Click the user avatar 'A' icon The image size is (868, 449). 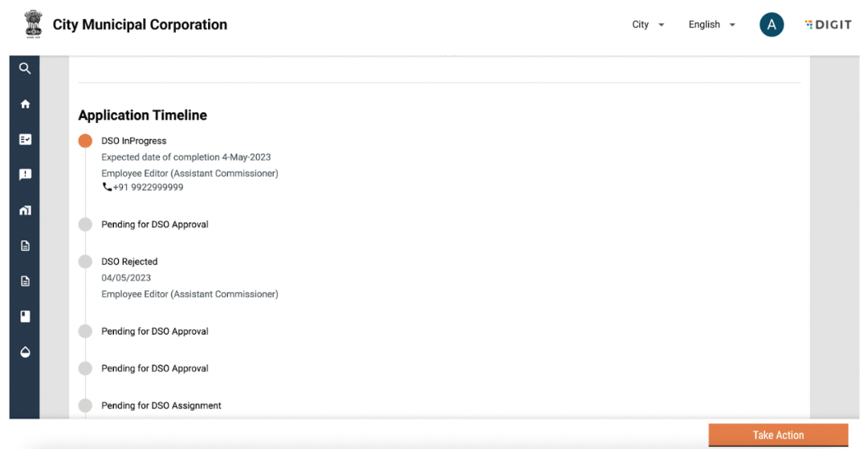point(771,25)
